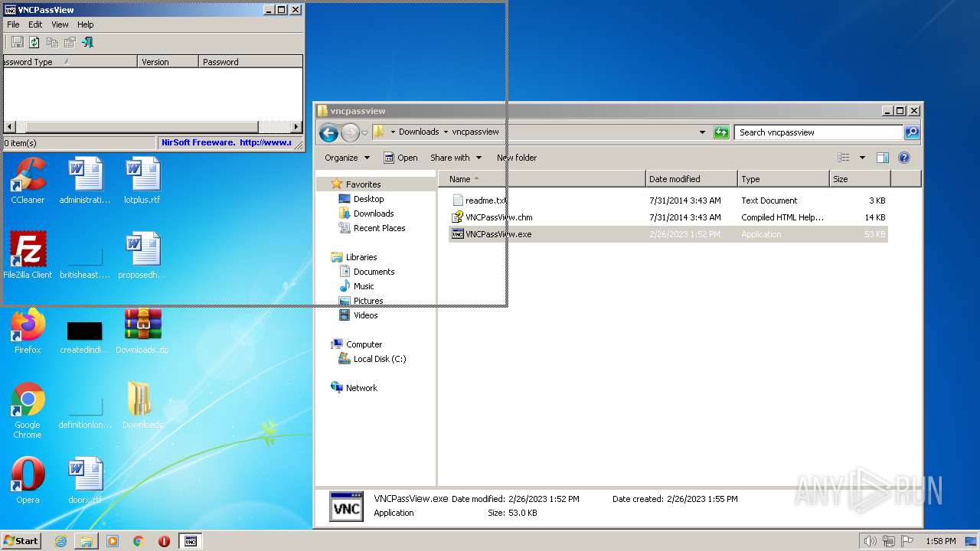Select the Google Chrome desktop shortcut
The image size is (980, 551).
pos(28,410)
